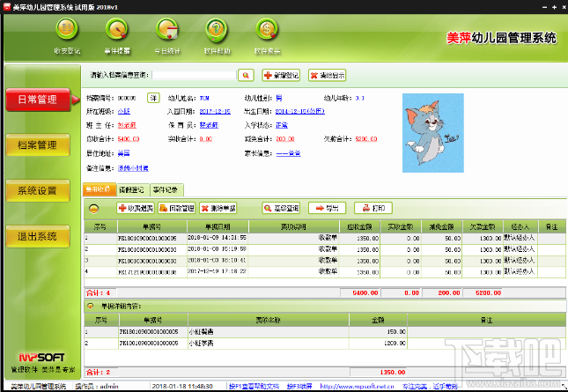Click the childcare worker name link
Viewport: 568px width, 392px height.
(x=209, y=125)
